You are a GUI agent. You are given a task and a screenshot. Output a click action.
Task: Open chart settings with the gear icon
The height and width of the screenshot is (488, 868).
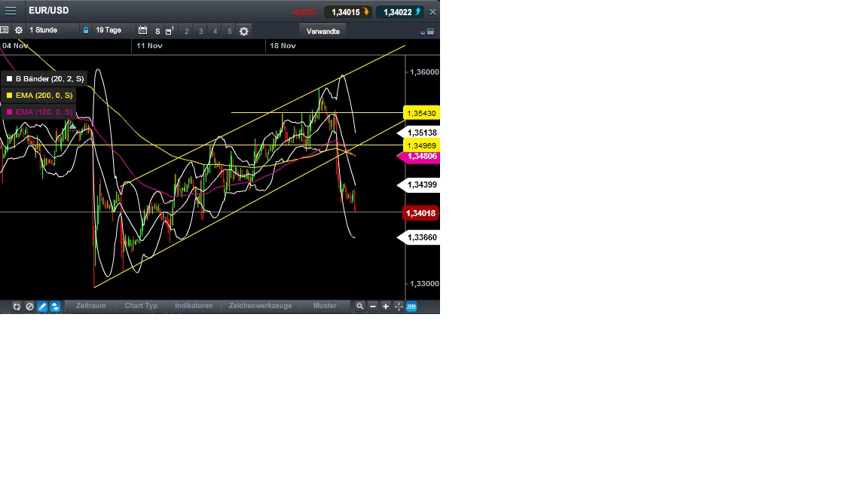click(19, 30)
